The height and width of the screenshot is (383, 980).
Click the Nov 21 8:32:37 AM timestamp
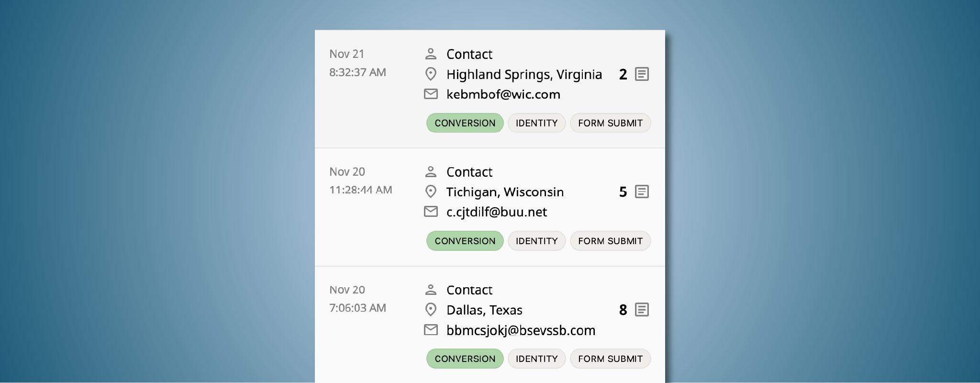coord(357,63)
